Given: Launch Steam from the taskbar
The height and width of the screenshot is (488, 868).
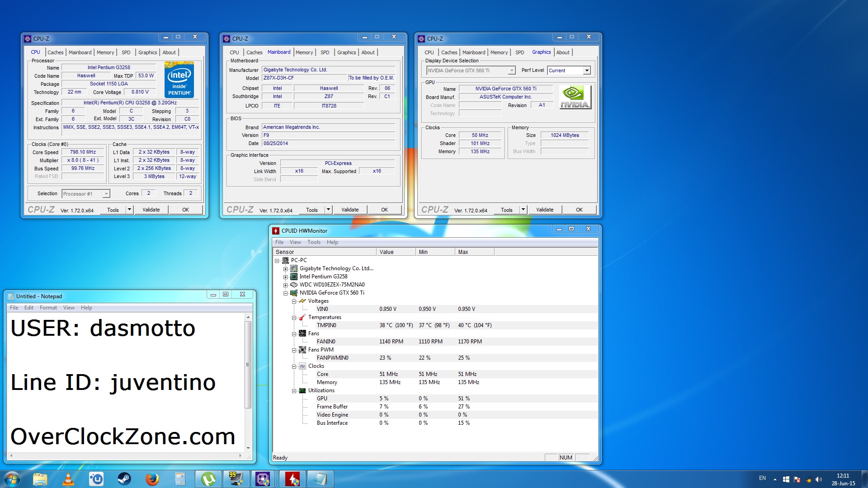Looking at the screenshot, I should click(124, 479).
